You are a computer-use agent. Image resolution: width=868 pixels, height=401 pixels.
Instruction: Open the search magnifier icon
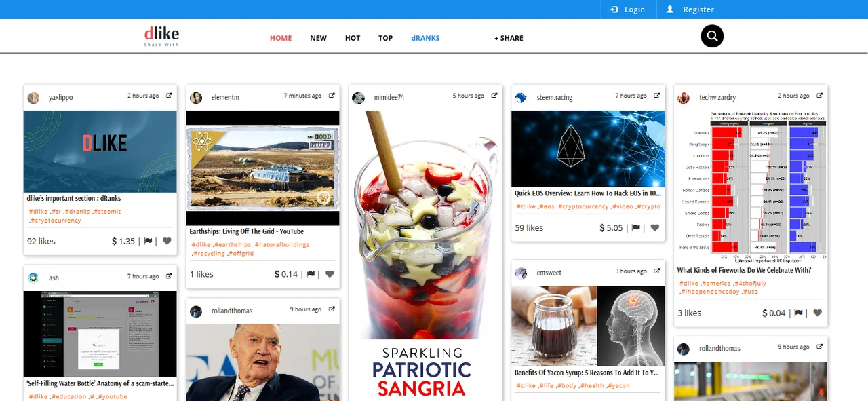click(x=712, y=36)
